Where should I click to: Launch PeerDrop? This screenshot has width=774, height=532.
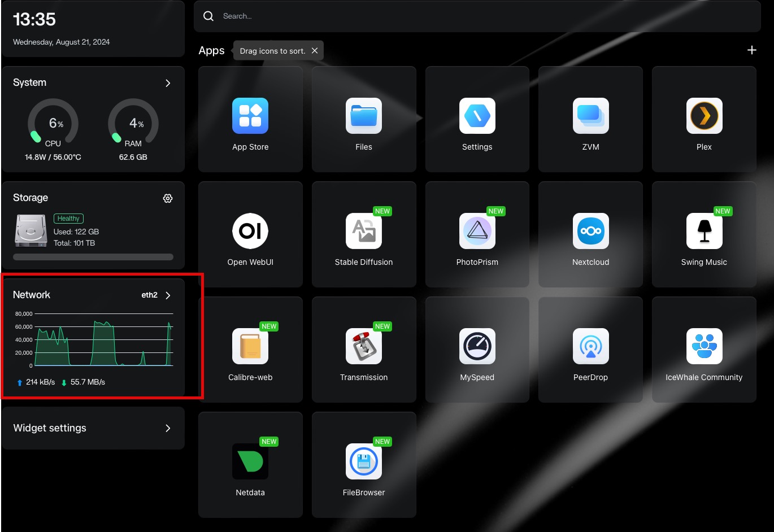[591, 346]
